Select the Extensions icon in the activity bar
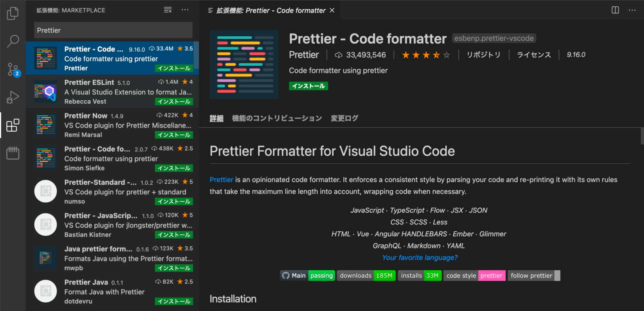 coord(13,125)
